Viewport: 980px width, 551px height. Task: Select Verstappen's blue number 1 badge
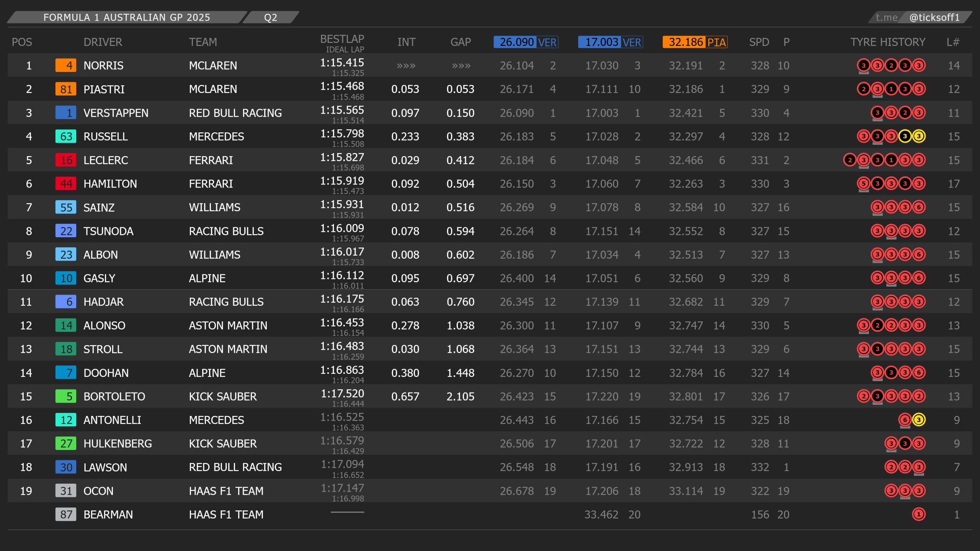pos(66,113)
